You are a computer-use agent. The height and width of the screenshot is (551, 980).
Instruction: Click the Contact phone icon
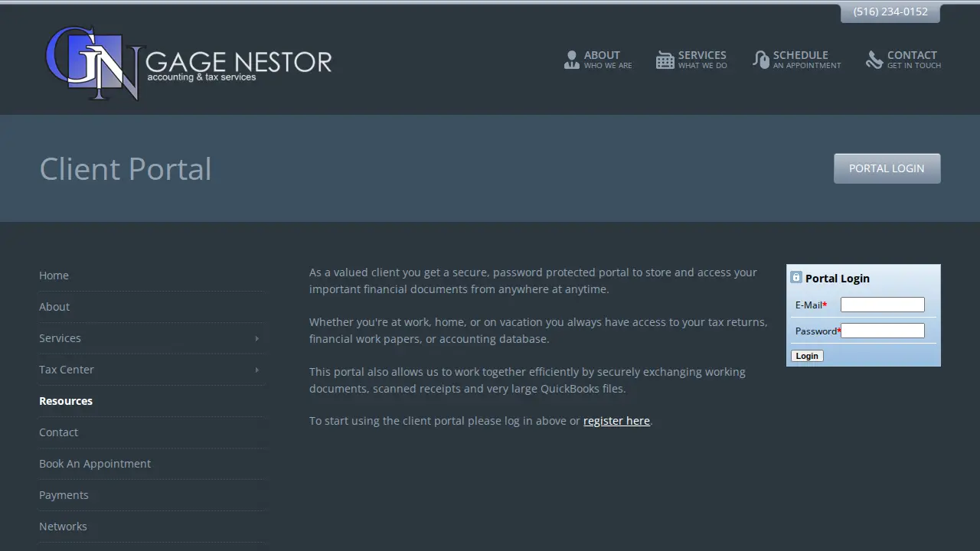(874, 60)
